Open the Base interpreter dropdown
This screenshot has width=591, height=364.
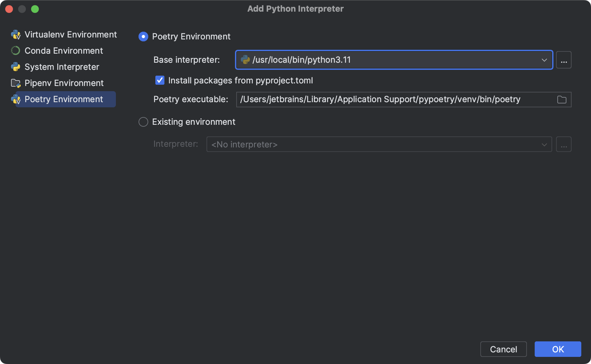tap(544, 59)
